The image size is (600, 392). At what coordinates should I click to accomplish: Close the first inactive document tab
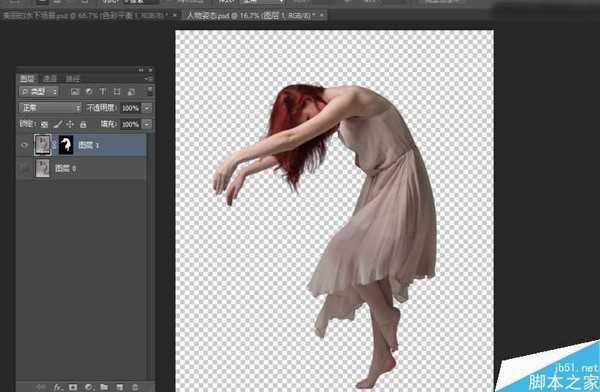175,15
